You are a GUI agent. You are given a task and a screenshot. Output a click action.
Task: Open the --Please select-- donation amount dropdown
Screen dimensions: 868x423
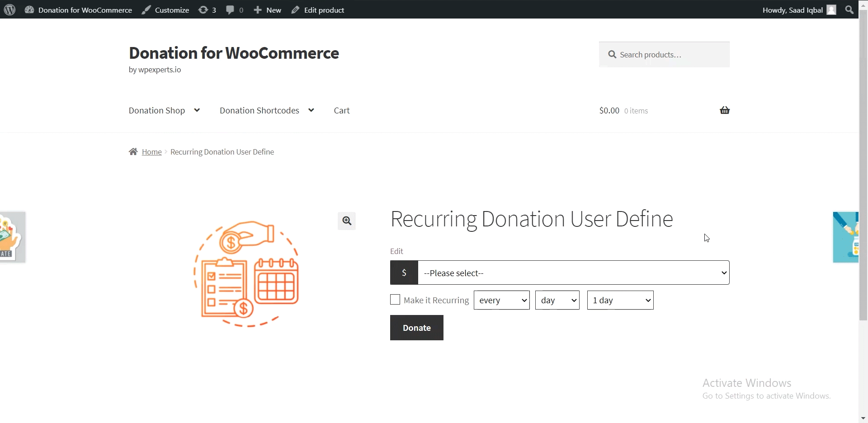pyautogui.click(x=573, y=273)
